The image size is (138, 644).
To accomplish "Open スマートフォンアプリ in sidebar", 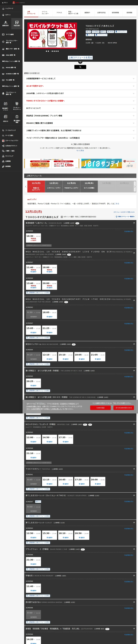I will click(x=10, y=141).
